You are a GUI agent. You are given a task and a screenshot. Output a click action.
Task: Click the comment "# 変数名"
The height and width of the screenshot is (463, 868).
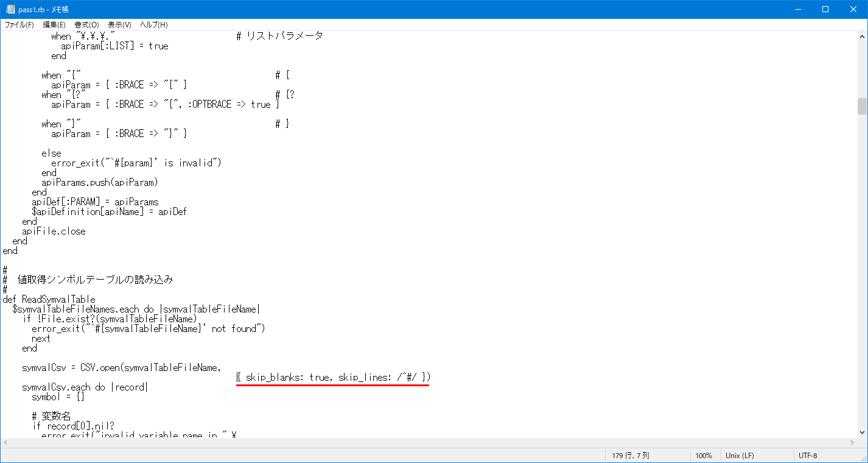pos(51,416)
